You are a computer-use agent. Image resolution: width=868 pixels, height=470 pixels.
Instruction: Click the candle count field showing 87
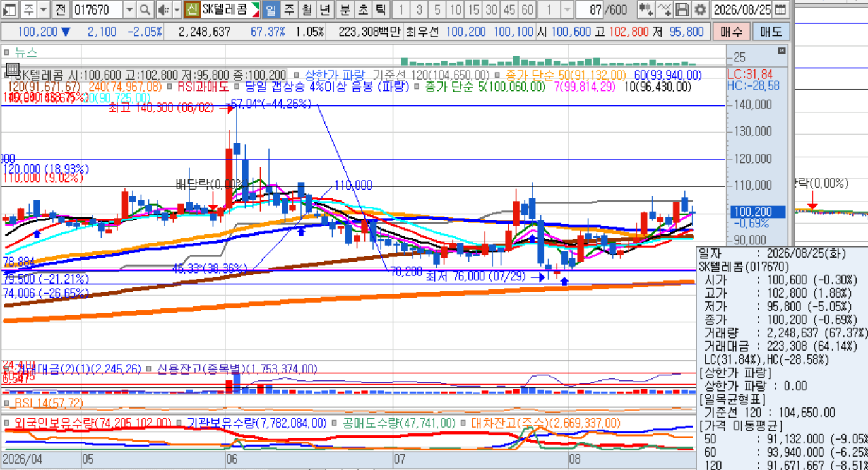coord(590,9)
